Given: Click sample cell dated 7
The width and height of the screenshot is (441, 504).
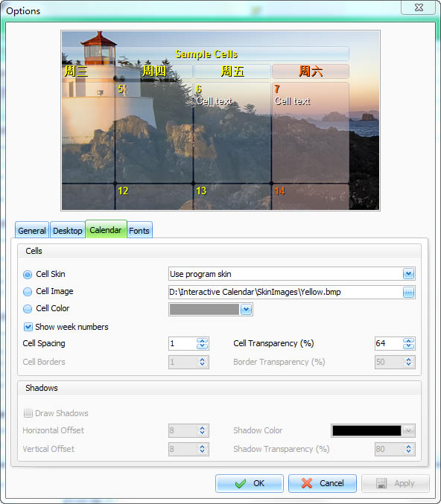Looking at the screenshot, I should tap(311, 133).
